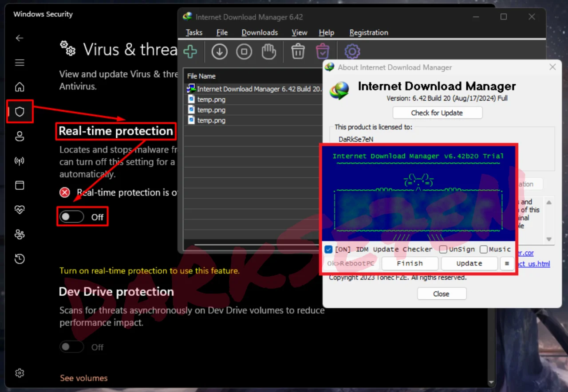Open the View menu in IDM

300,32
